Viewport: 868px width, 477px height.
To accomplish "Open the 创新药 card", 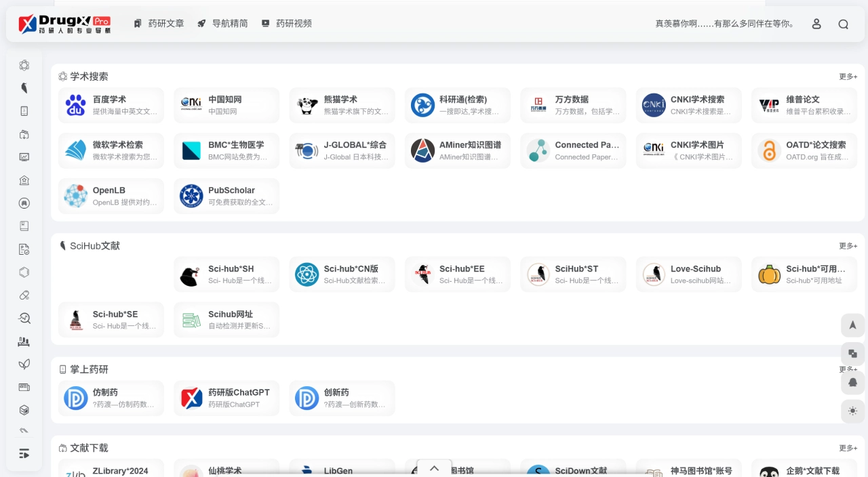I will click(x=342, y=398).
